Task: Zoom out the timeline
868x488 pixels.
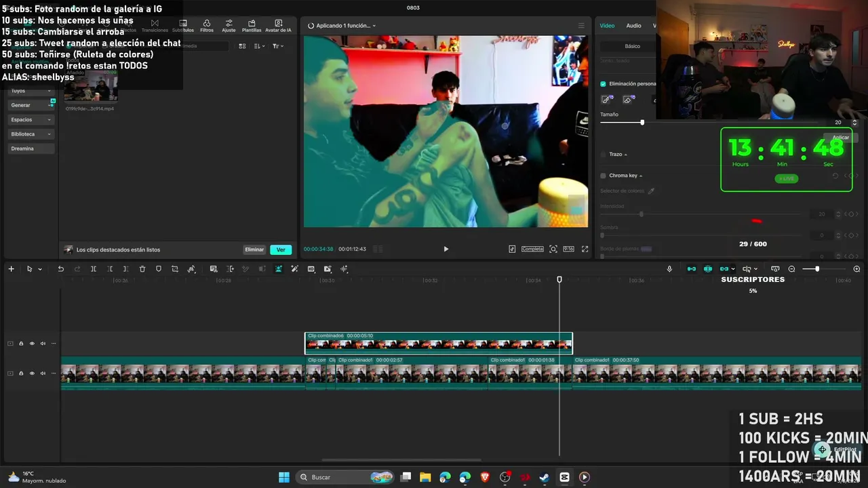Action: pyautogui.click(x=791, y=269)
